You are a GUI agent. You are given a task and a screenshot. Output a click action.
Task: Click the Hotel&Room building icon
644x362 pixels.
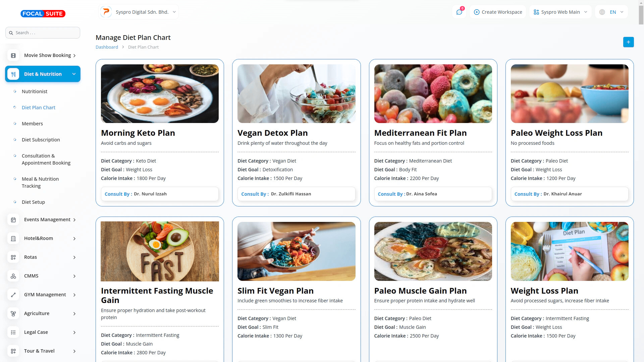coord(13,239)
